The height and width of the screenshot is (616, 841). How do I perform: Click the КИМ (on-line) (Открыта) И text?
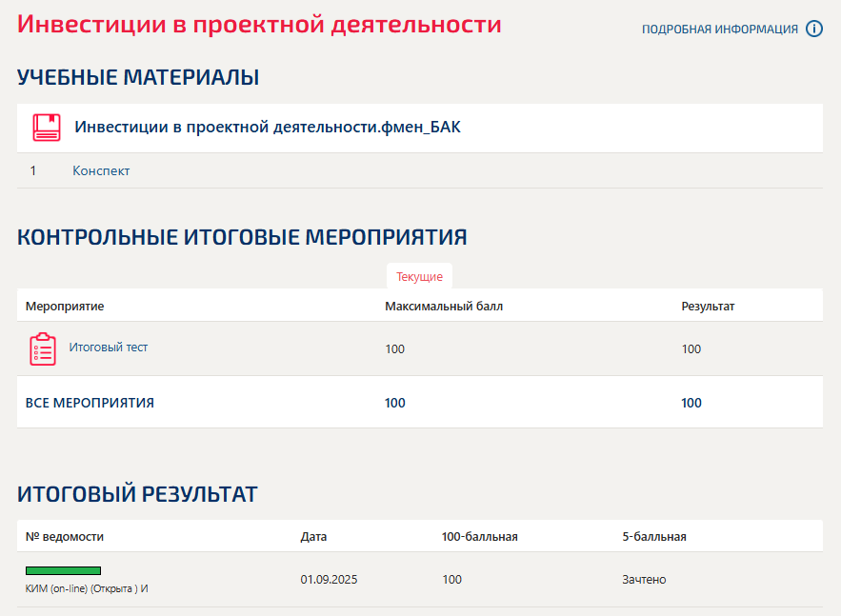(x=87, y=588)
